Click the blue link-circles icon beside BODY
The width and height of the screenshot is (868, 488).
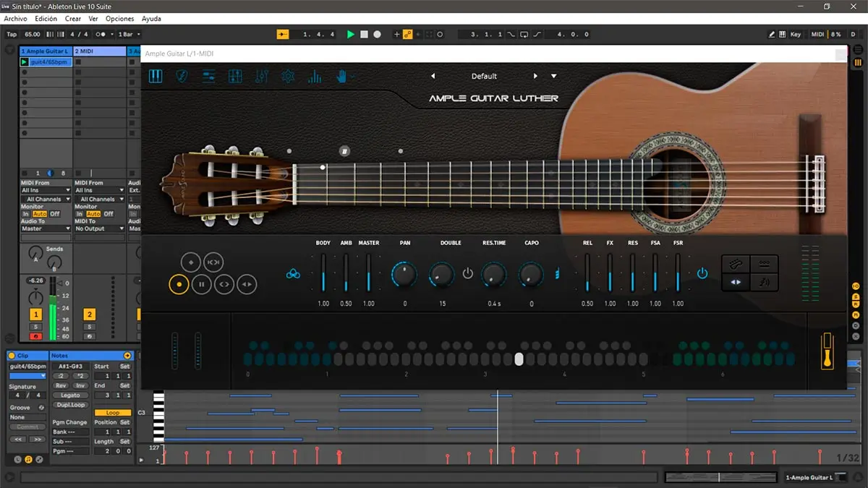[293, 273]
